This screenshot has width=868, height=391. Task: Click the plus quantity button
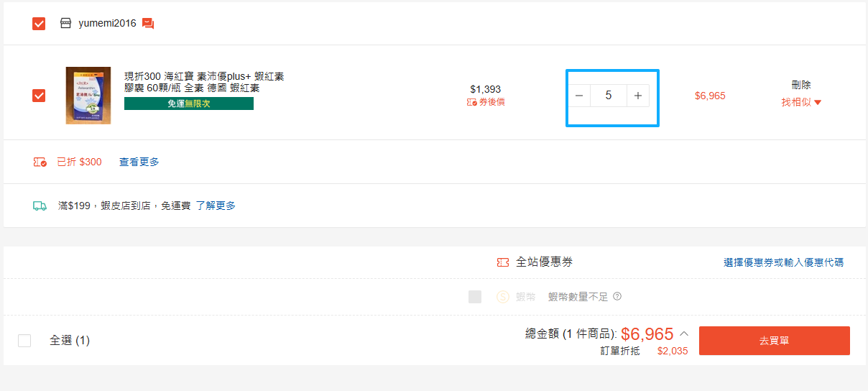[637, 96]
